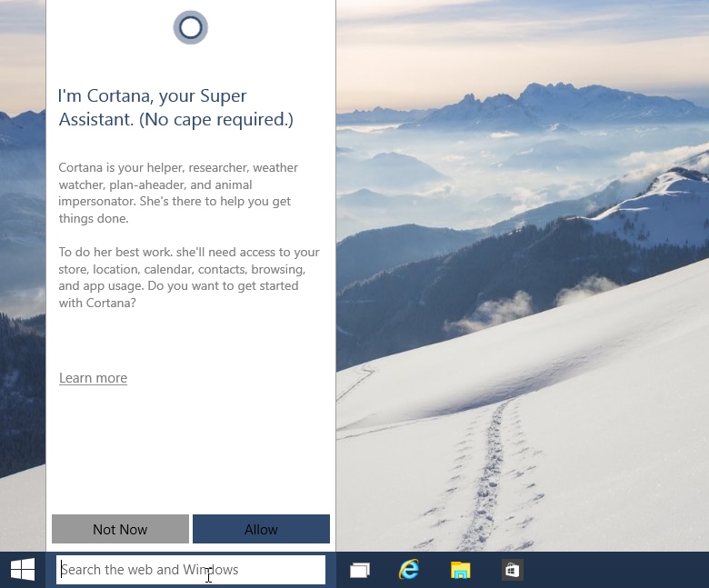This screenshot has width=709, height=588.
Task: Click the paragraph starting "Cortana is your helper"
Action: pos(178,193)
